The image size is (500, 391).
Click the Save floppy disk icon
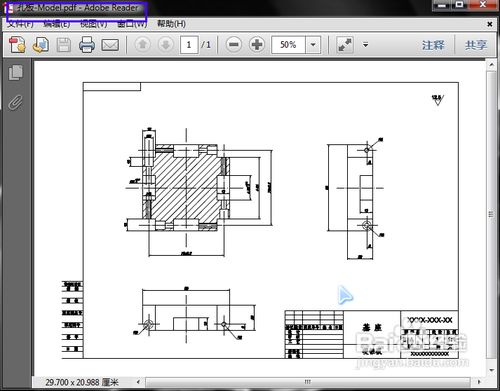(64, 45)
